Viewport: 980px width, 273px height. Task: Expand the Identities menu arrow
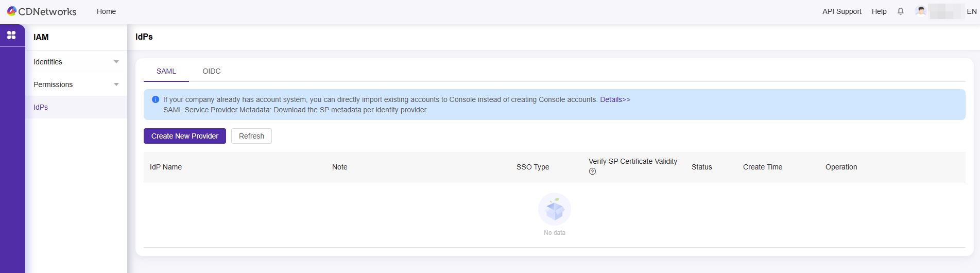(116, 62)
